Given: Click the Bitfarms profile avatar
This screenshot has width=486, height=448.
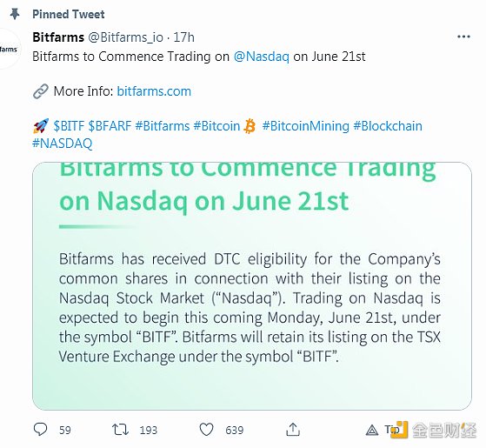Looking at the screenshot, I should click(8, 49).
